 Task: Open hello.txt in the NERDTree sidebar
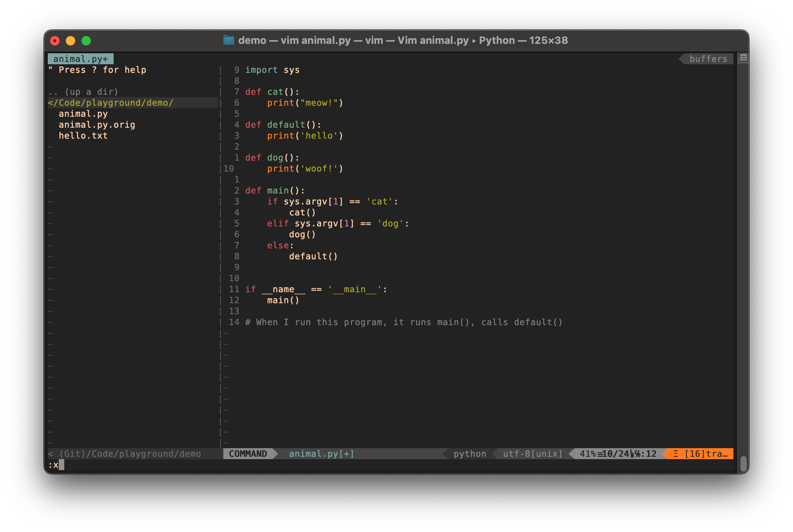coord(83,136)
